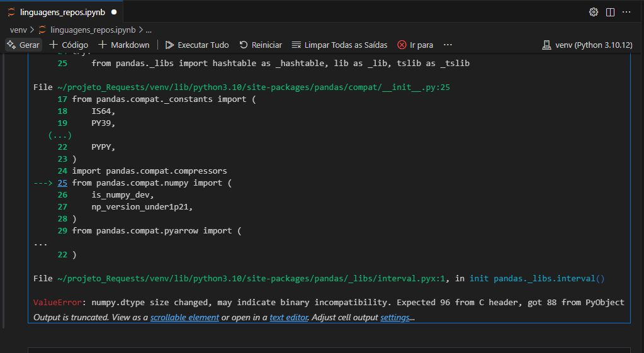This screenshot has height=353, width=644.
Task: Add a new Código cell
Action: click(69, 45)
